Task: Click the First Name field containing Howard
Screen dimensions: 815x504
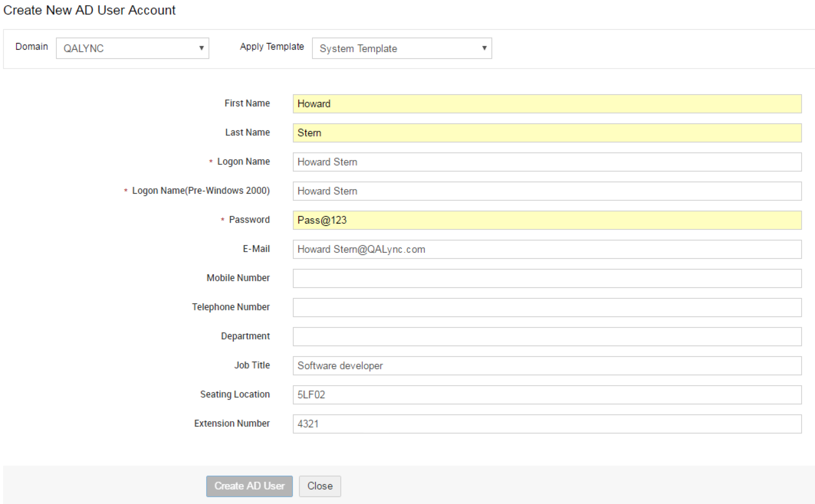Action: click(547, 104)
